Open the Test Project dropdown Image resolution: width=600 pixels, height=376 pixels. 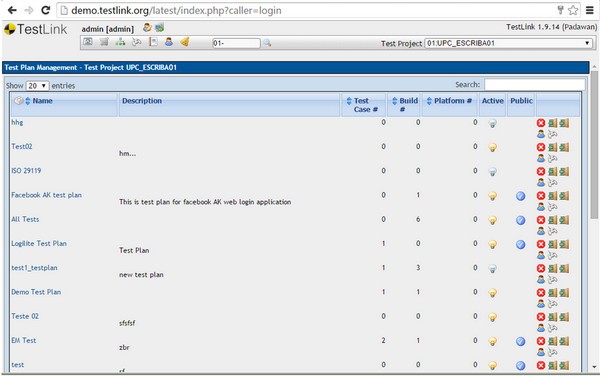[x=509, y=43]
